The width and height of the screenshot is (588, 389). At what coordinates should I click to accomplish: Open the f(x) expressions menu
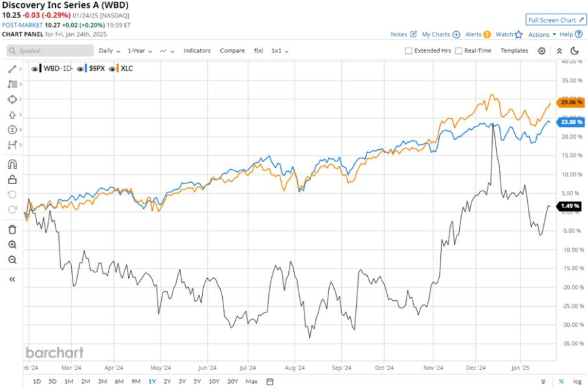pos(258,51)
